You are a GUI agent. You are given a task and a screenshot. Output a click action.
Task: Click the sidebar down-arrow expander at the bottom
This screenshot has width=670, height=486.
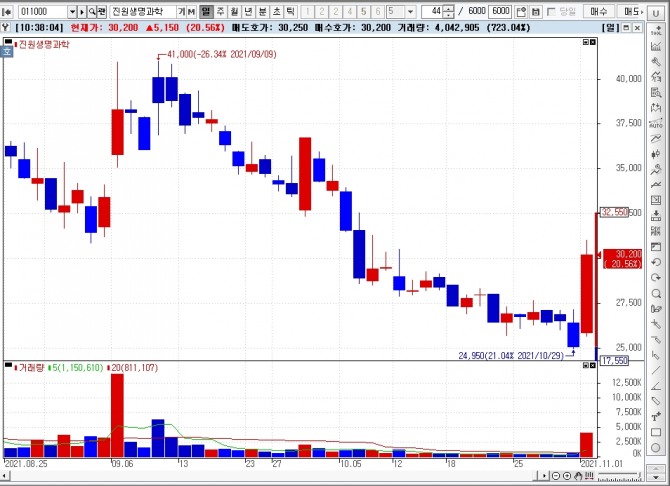coord(656,477)
